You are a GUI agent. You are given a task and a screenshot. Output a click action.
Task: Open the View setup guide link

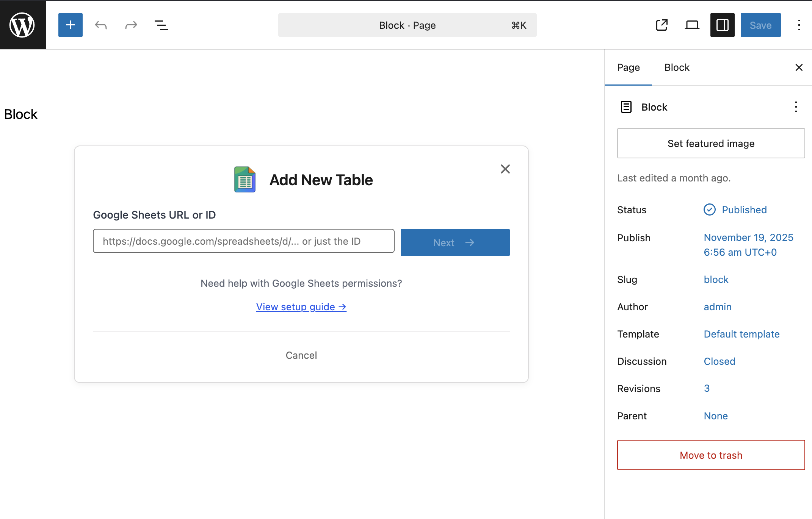[301, 307]
